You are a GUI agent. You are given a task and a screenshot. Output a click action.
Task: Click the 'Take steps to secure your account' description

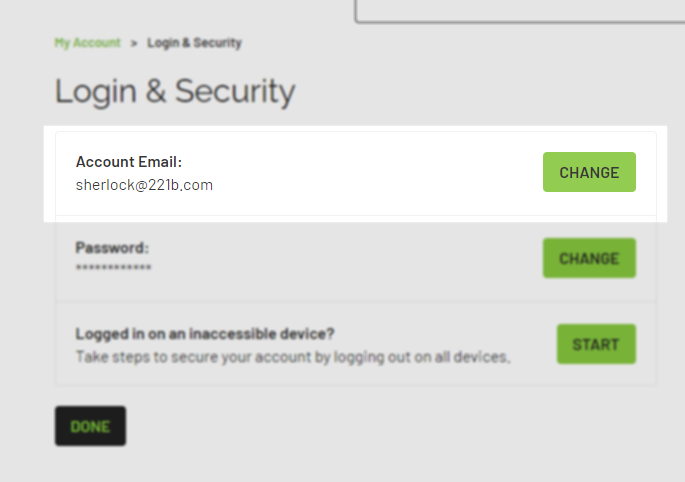[x=293, y=356]
